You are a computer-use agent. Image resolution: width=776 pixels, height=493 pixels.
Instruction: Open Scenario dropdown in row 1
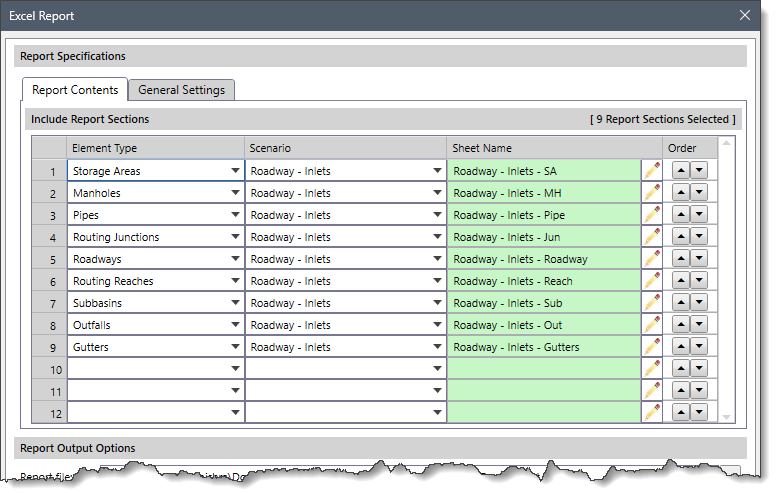[x=437, y=171]
